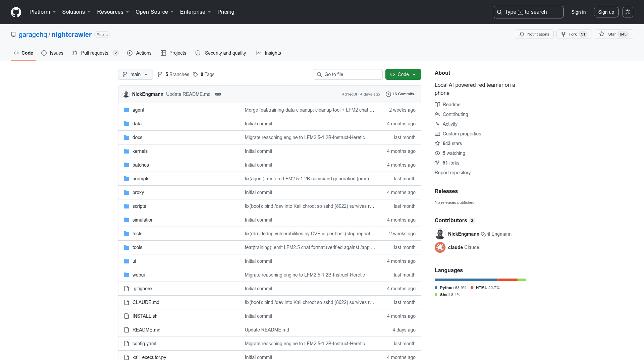Click the Python segment of language bar

click(466, 280)
